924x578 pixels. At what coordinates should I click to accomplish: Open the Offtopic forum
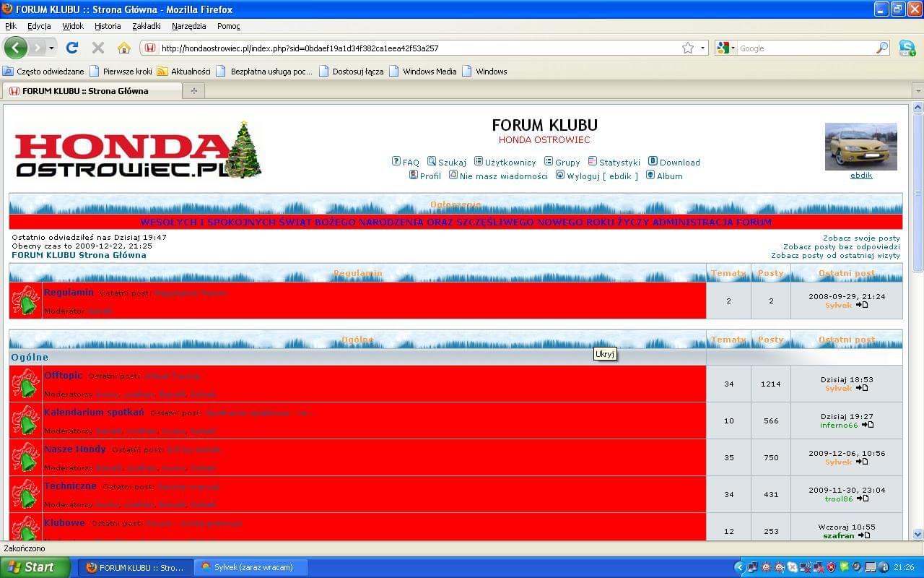(x=63, y=376)
